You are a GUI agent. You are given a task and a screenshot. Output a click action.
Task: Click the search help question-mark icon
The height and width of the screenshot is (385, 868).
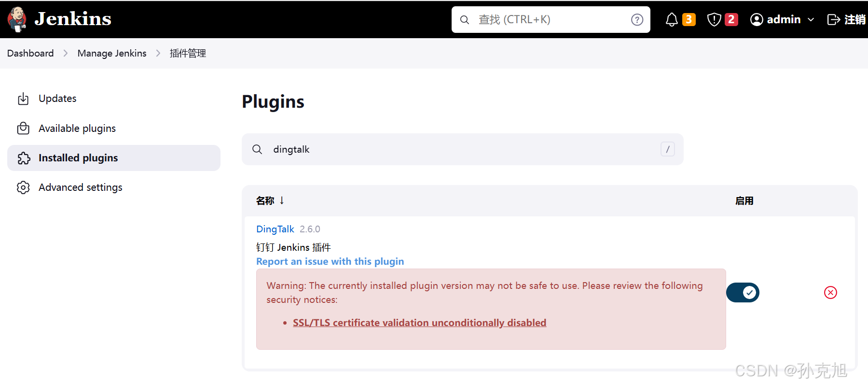point(637,19)
